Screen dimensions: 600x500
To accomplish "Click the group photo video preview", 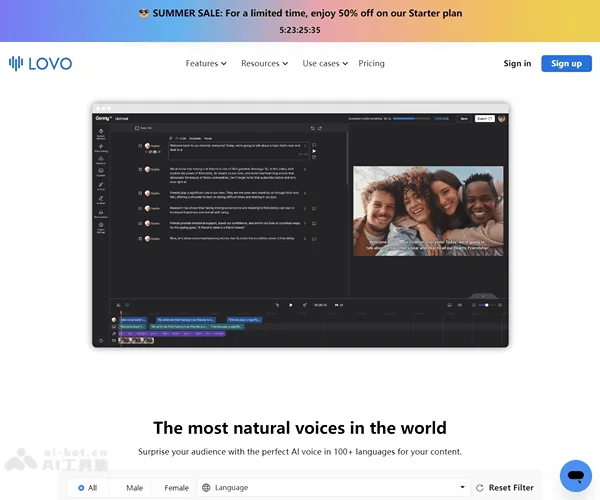I will 428,210.
